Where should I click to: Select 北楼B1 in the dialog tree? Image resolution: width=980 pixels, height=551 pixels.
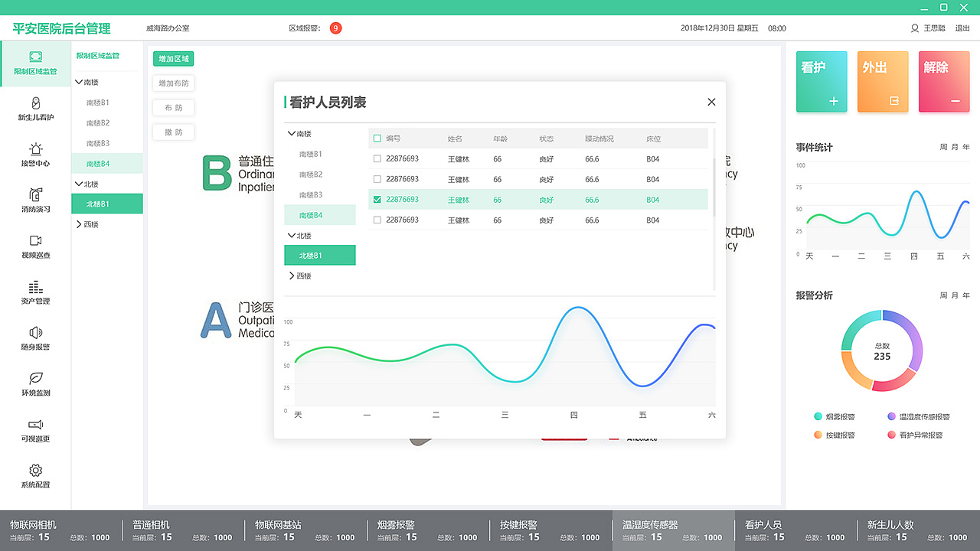pos(320,256)
